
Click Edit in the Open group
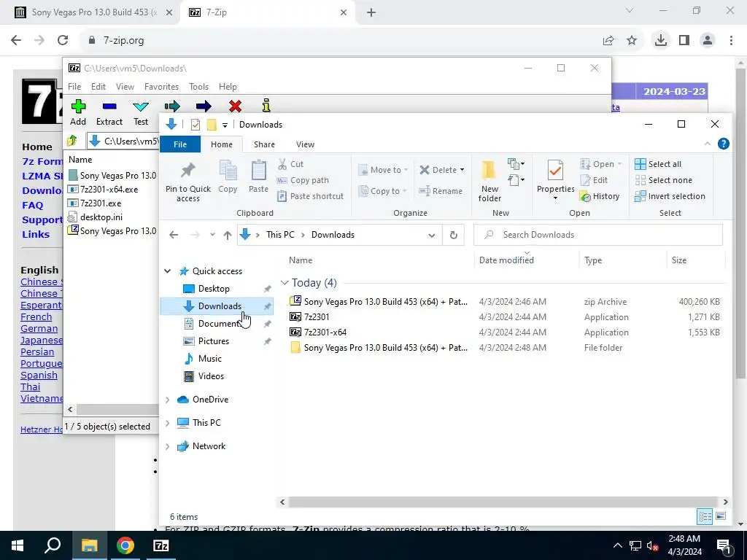pyautogui.click(x=594, y=180)
